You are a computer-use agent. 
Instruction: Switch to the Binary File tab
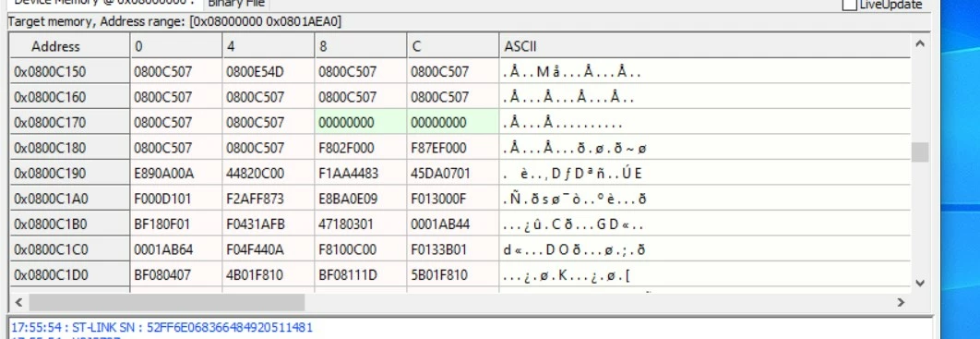pos(237,3)
